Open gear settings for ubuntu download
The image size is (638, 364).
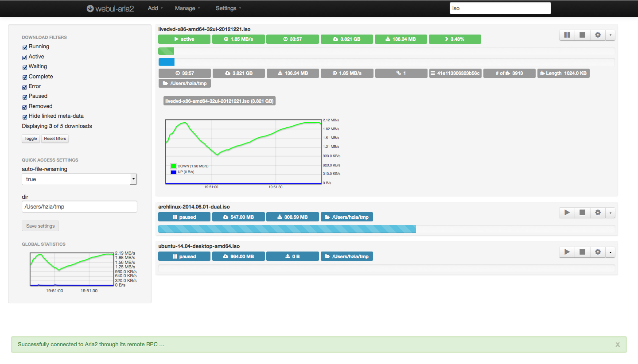(x=598, y=252)
